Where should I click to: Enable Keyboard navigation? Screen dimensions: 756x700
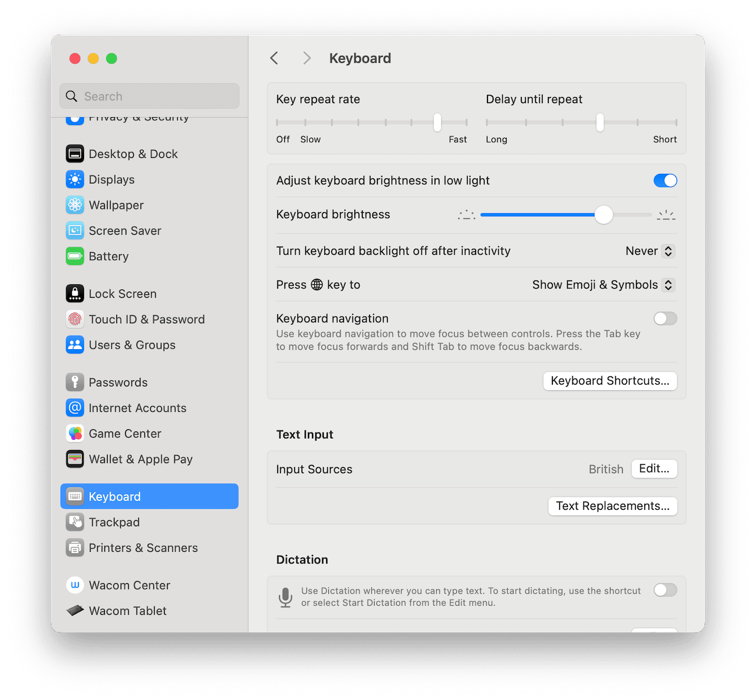tap(665, 319)
